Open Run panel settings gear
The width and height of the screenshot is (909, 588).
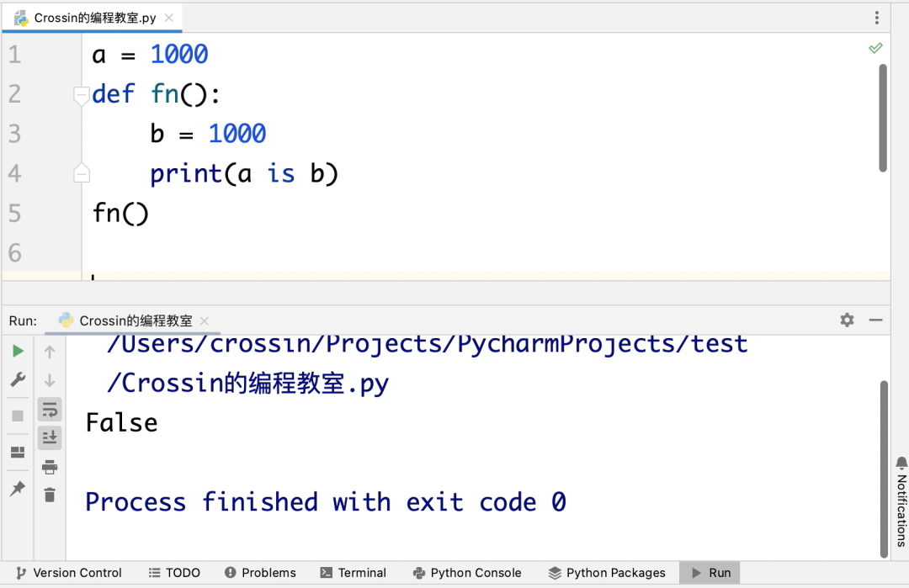(847, 320)
